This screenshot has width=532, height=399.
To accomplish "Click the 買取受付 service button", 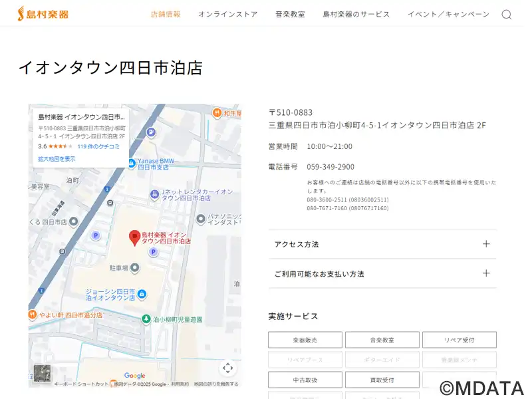I will tap(382, 380).
